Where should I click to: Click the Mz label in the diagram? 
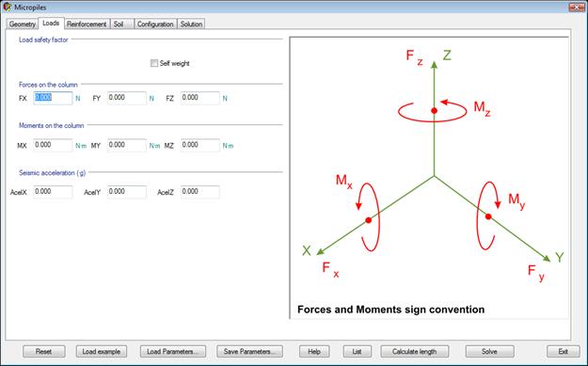482,108
